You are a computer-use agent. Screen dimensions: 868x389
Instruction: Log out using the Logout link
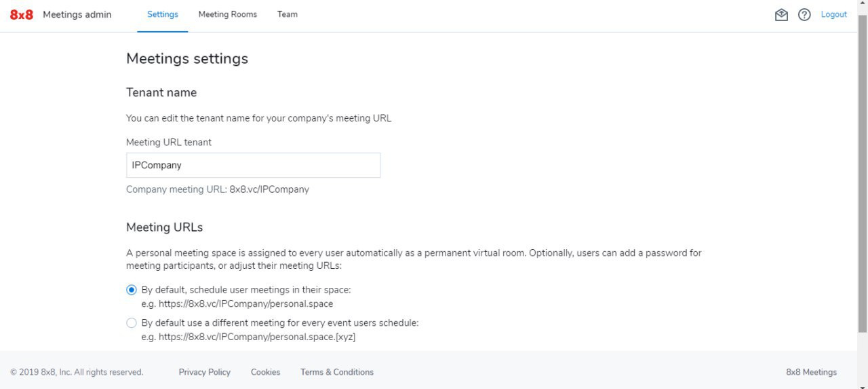834,14
